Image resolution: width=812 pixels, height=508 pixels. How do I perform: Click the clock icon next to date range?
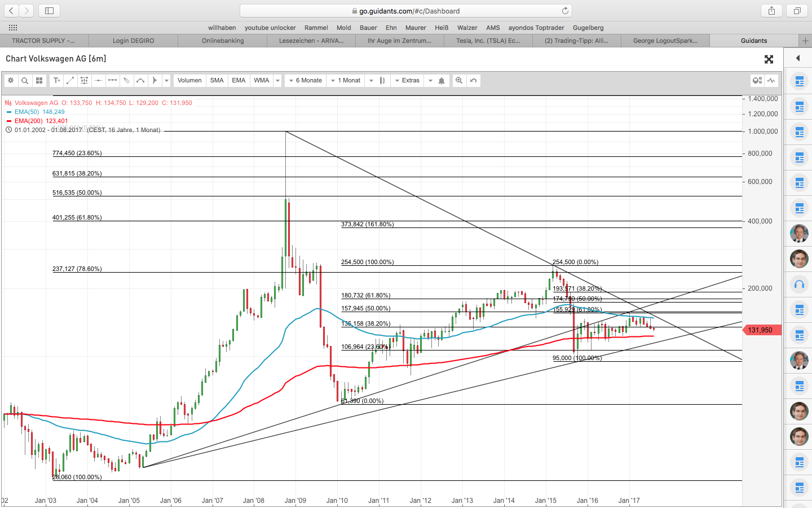8,130
